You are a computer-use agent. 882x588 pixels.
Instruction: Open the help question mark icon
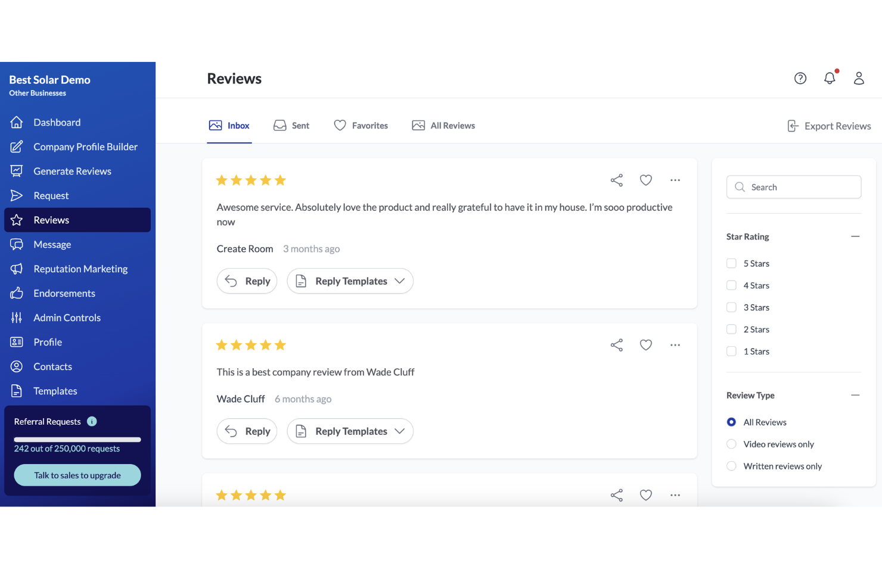pyautogui.click(x=800, y=78)
